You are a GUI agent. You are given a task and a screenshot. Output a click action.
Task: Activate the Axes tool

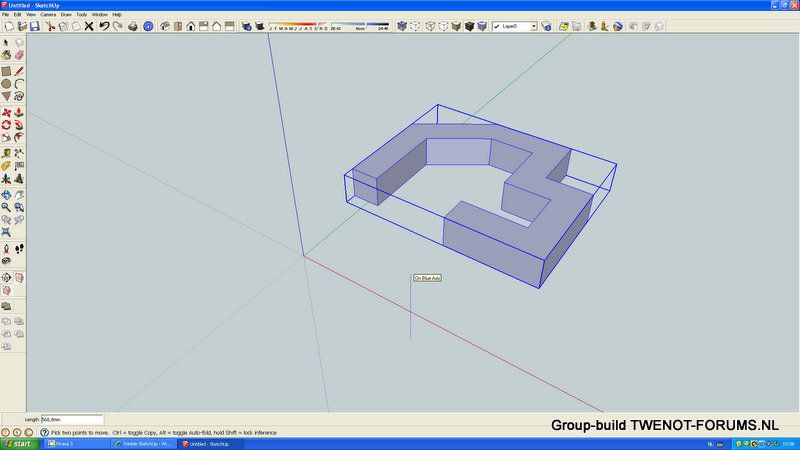point(6,179)
